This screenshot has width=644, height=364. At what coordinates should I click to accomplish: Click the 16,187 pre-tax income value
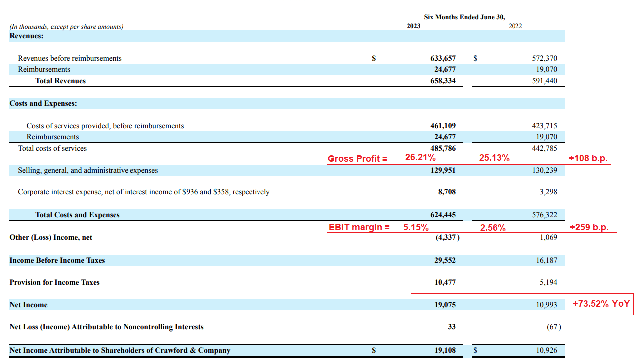pyautogui.click(x=547, y=260)
